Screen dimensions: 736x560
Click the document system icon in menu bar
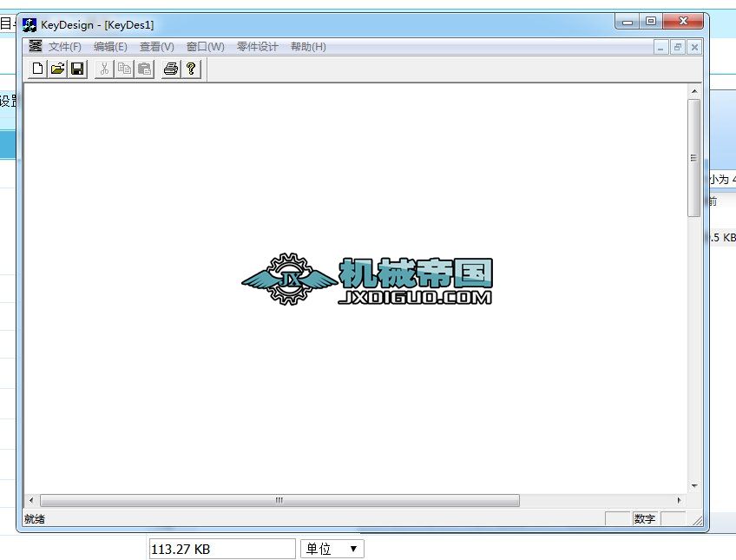(36, 46)
